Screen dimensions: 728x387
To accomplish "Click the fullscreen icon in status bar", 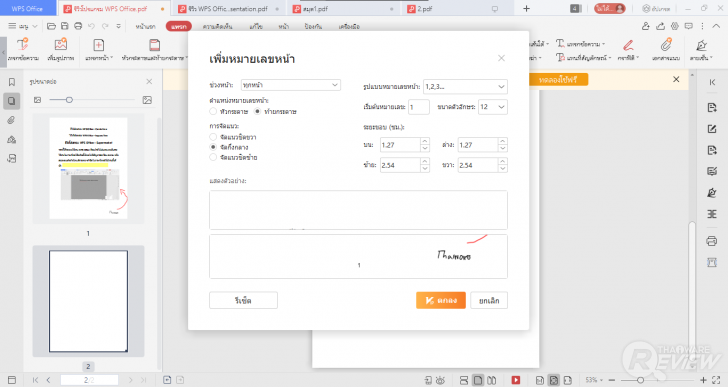I will [x=716, y=380].
